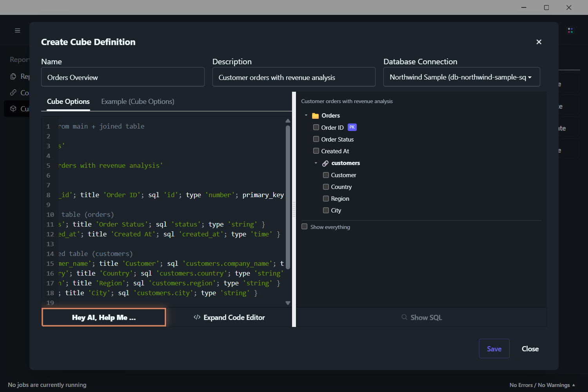Click code line 11 with Order Status
588x392 pixels.
(162, 224)
